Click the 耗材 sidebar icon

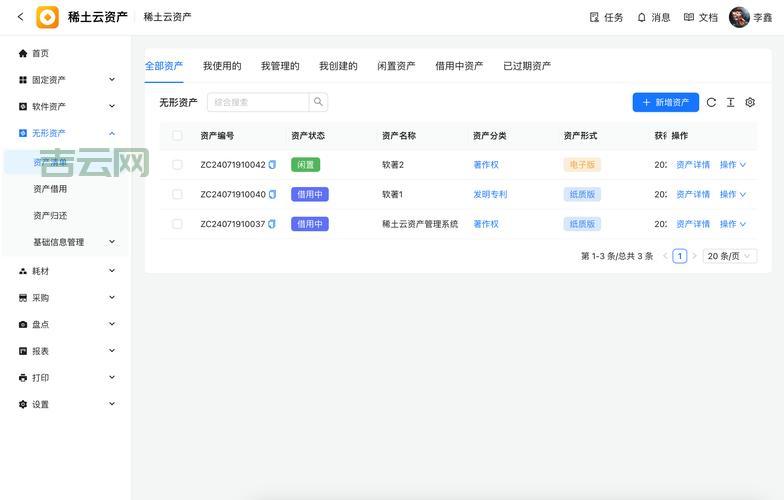(x=22, y=271)
